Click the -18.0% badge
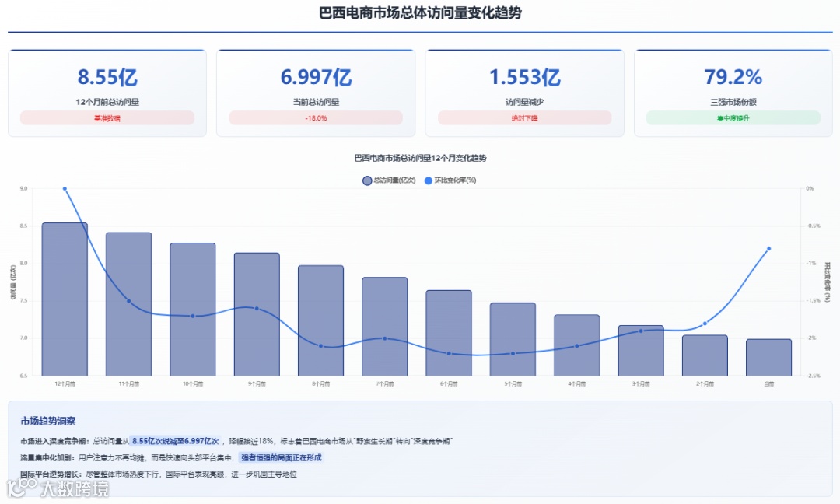The width and height of the screenshot is (840, 504). [316, 117]
